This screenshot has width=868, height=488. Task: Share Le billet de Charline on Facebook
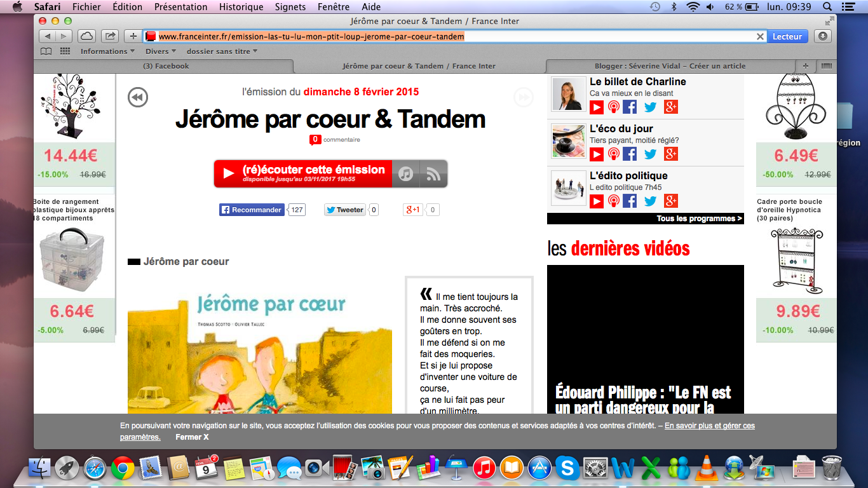click(630, 107)
